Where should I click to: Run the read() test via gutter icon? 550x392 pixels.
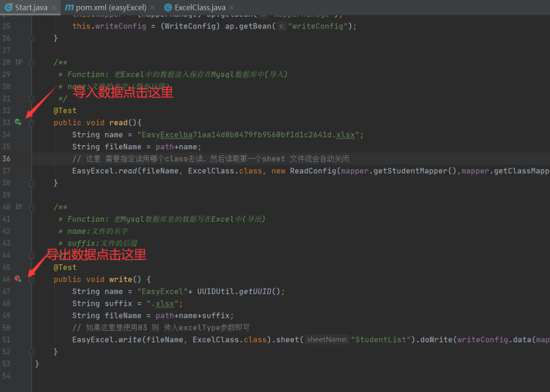point(18,122)
